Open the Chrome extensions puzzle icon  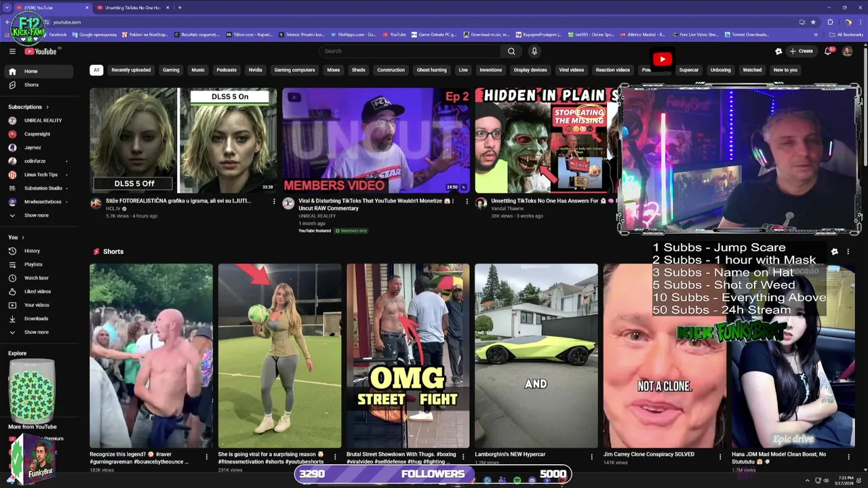coord(830,22)
